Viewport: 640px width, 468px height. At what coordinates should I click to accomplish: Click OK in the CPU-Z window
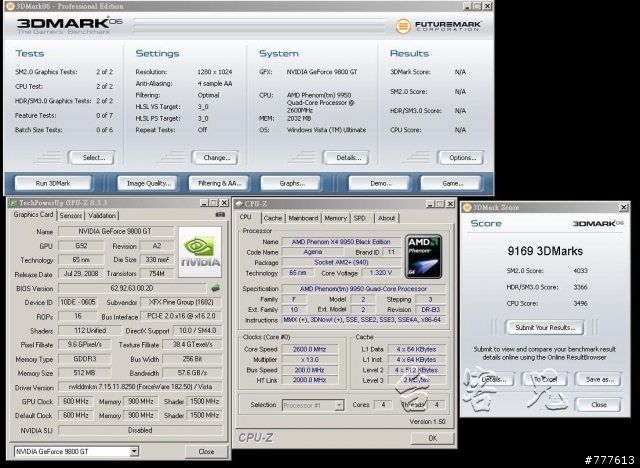click(x=433, y=438)
